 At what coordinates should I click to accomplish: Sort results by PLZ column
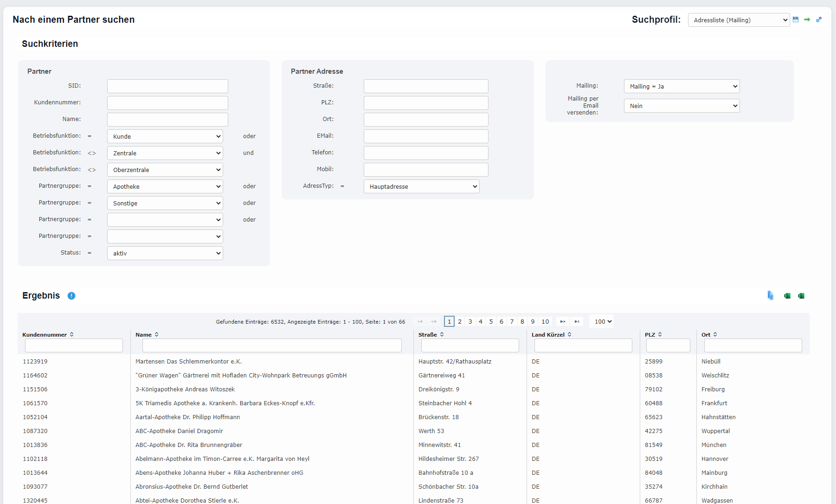(660, 334)
